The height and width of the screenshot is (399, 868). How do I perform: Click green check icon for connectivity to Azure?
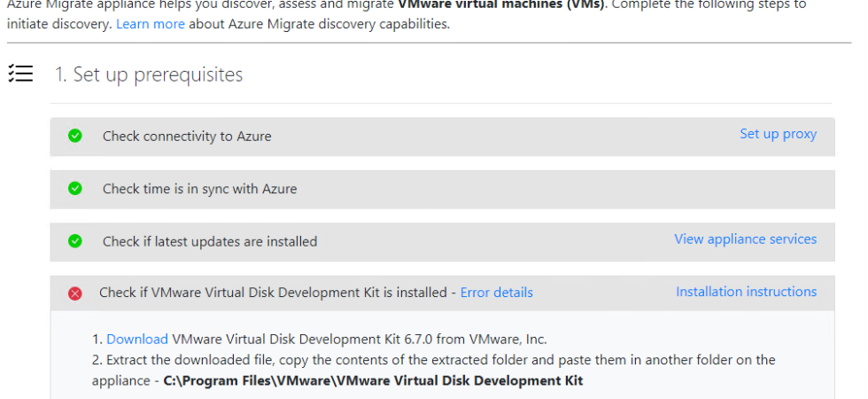(x=74, y=136)
